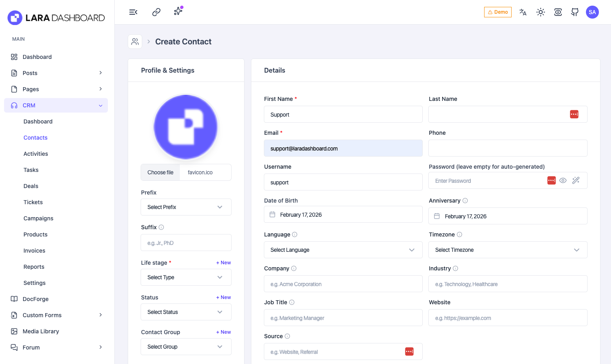The image size is (611, 364).
Task: Go to Contacts submenu item
Action: [36, 138]
